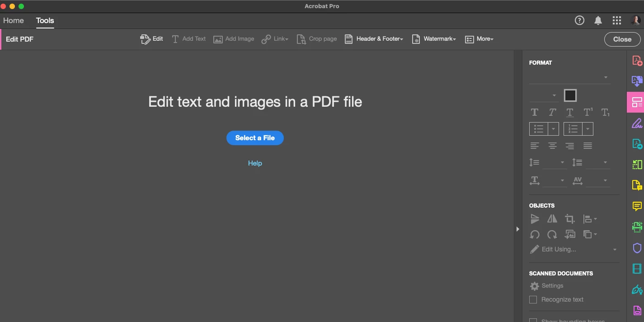The width and height of the screenshot is (644, 322).
Task: Switch to the Home tab
Action: (14, 20)
